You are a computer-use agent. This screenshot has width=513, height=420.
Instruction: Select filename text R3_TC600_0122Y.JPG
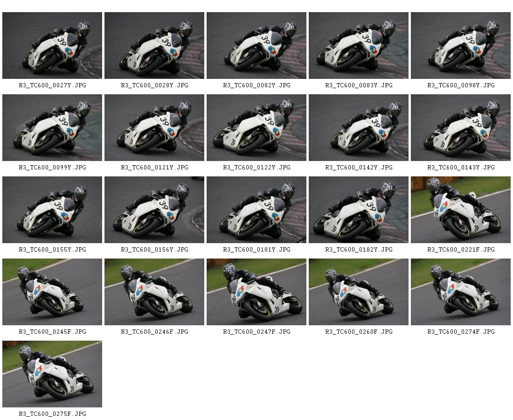coord(256,168)
